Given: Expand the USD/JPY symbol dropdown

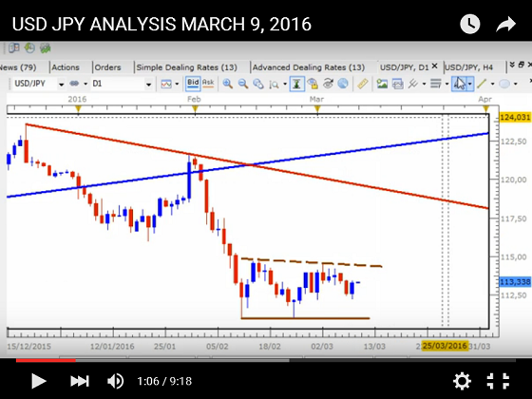Looking at the screenshot, I should point(62,84).
